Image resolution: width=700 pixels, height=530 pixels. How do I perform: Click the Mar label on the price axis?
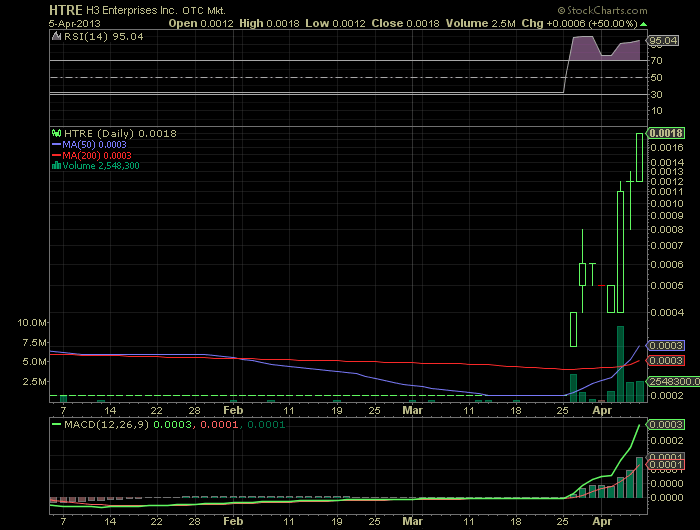coord(412,410)
